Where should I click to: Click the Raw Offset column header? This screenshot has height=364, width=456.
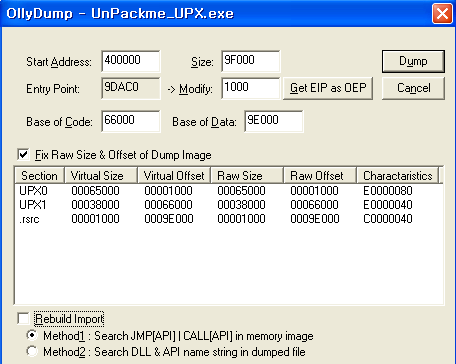pyautogui.click(x=320, y=176)
